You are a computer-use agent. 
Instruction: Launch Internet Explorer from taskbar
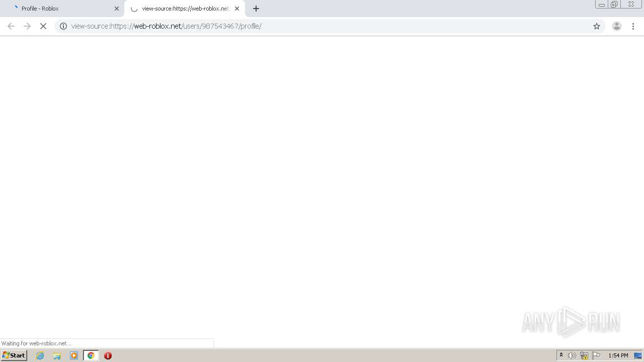40,355
